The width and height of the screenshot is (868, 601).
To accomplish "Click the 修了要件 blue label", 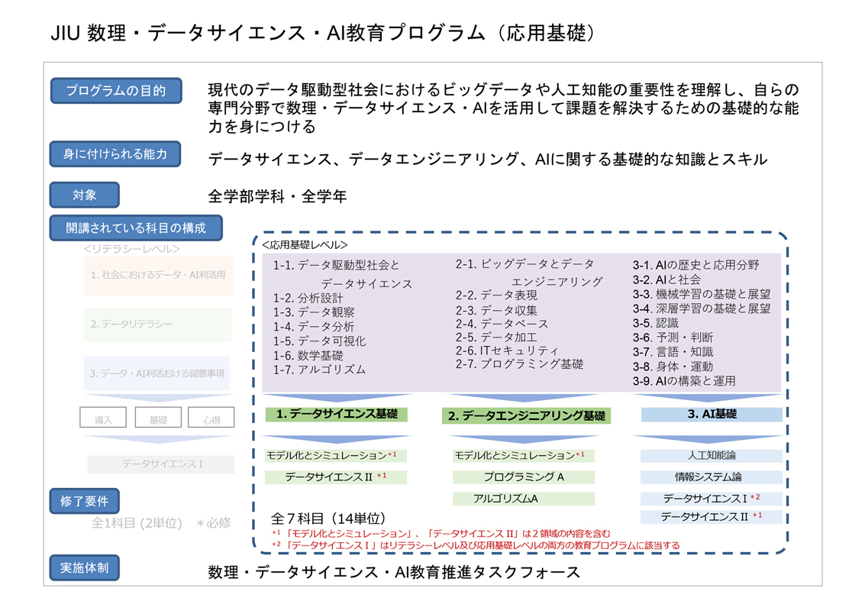I will point(85,501).
